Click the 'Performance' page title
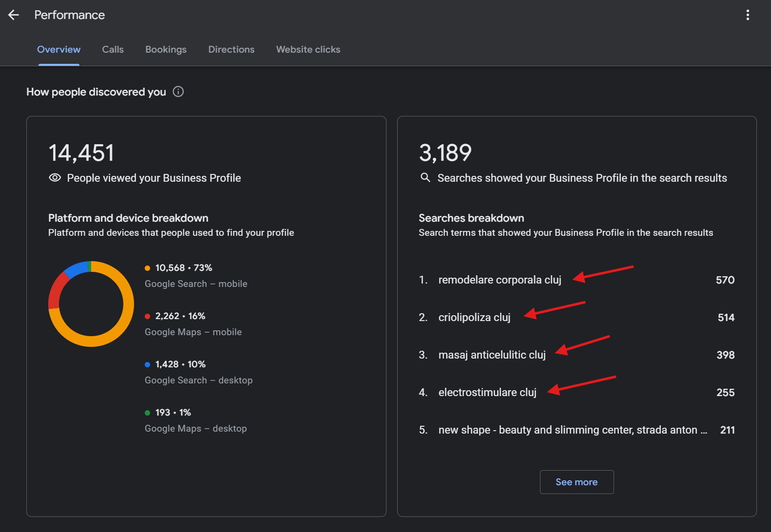 [x=70, y=15]
